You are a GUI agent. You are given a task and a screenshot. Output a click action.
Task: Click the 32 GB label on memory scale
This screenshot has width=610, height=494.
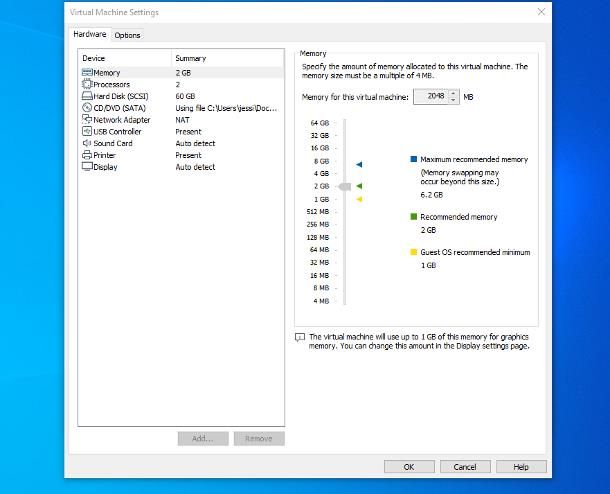(320, 135)
